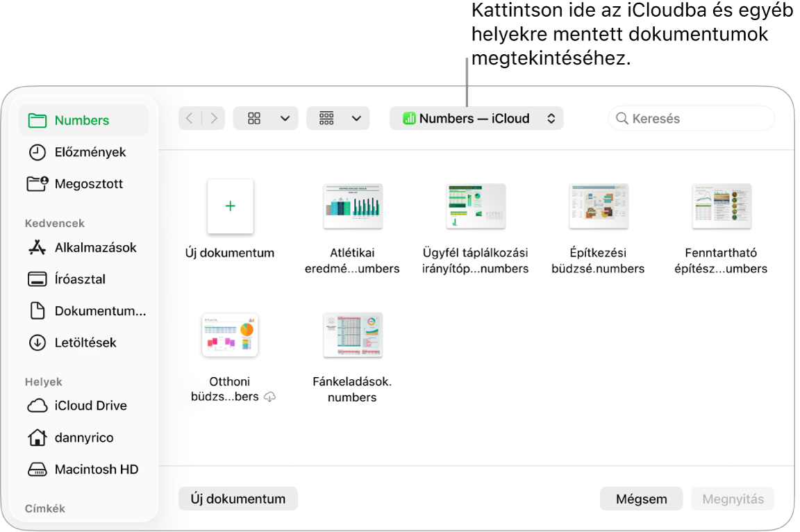
Task: Open the Numbers — iCloud location popup
Action: pyautogui.click(x=476, y=118)
